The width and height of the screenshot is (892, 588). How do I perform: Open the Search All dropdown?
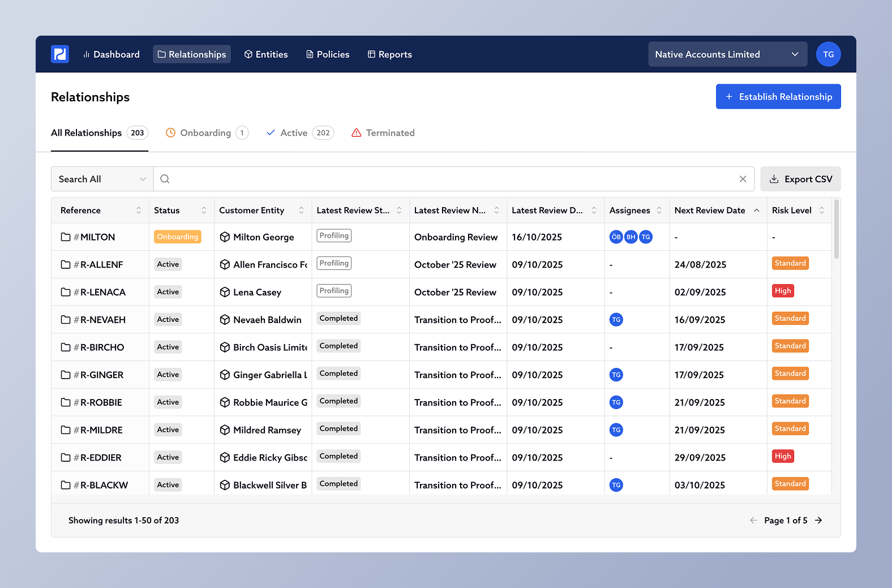pyautogui.click(x=102, y=179)
